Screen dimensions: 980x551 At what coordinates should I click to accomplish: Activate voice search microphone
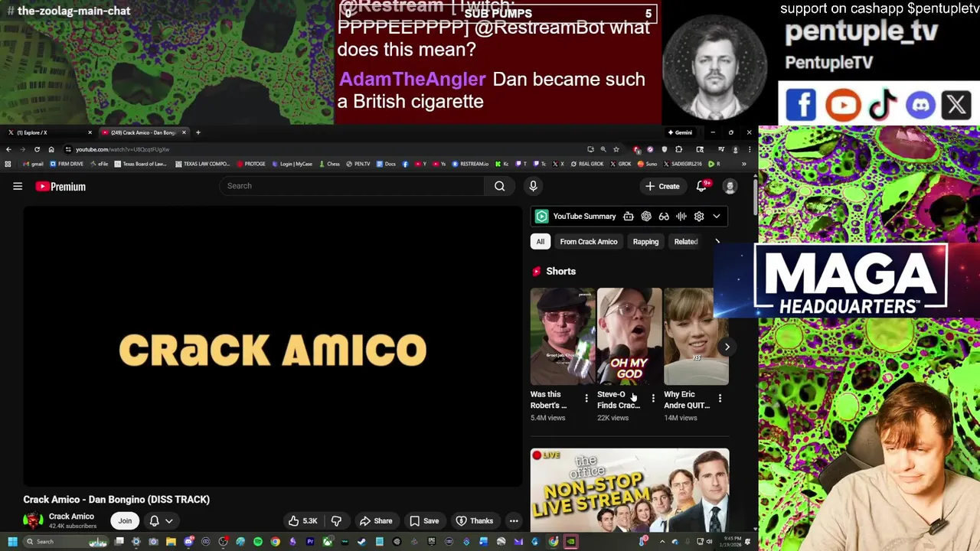[x=533, y=186]
